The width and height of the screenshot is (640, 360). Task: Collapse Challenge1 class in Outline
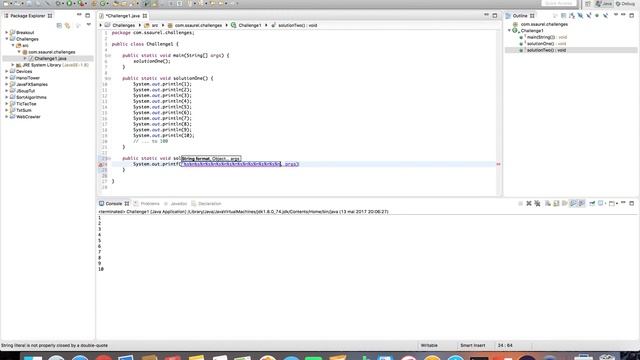click(x=509, y=31)
